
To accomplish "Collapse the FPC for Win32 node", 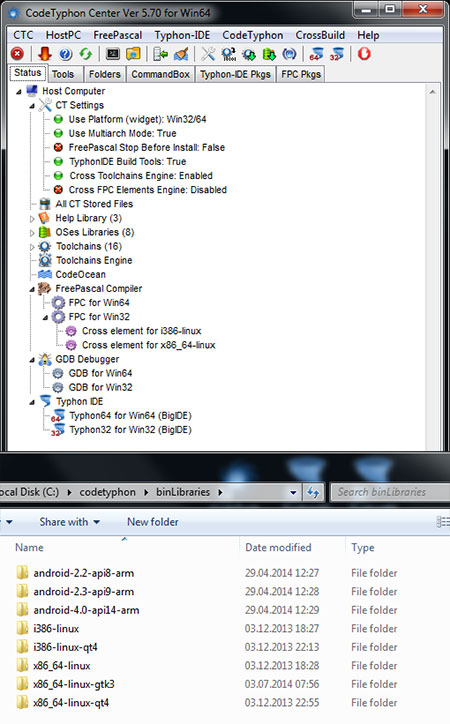I will [x=45, y=317].
